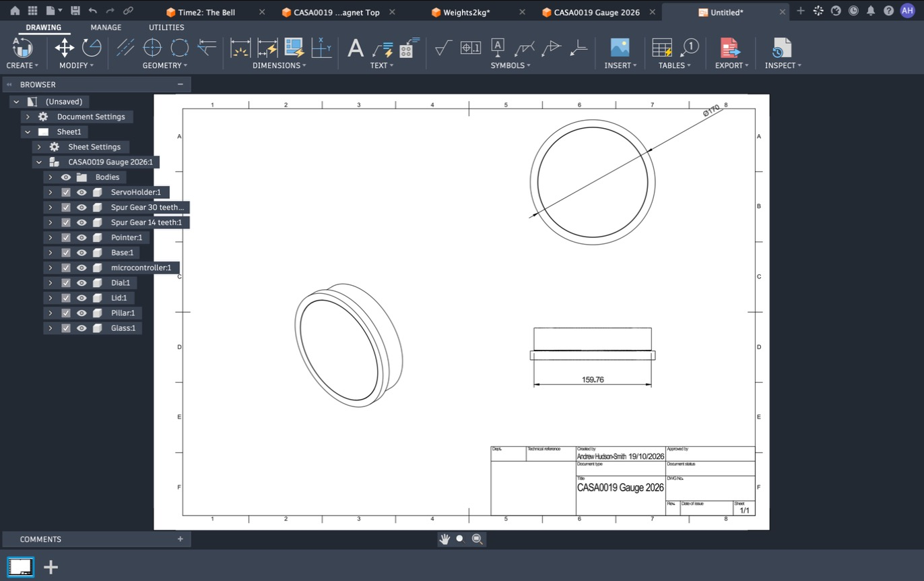This screenshot has height=581, width=924.
Task: Open the GEOMETRY dropdown menu
Action: pyautogui.click(x=165, y=65)
